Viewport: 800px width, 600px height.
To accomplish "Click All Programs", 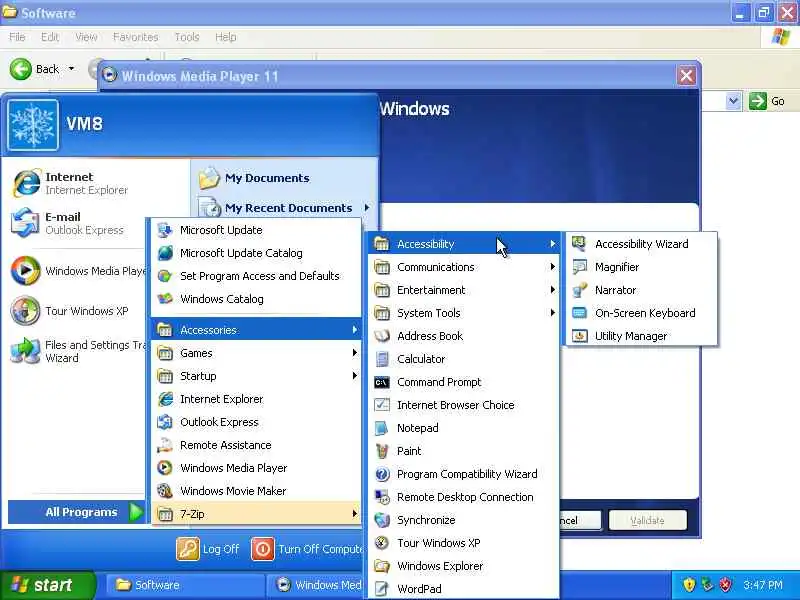I will click(x=77, y=512).
